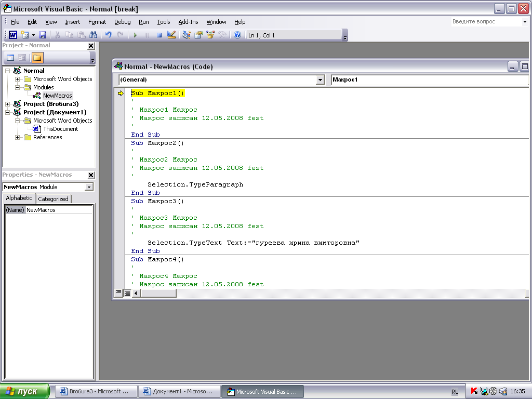Open the Project Explorer icon
The image size is (532, 399).
point(187,35)
